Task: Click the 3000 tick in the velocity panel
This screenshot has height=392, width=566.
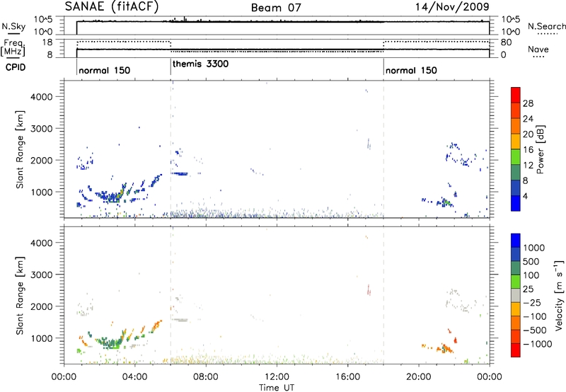Action: point(41,275)
